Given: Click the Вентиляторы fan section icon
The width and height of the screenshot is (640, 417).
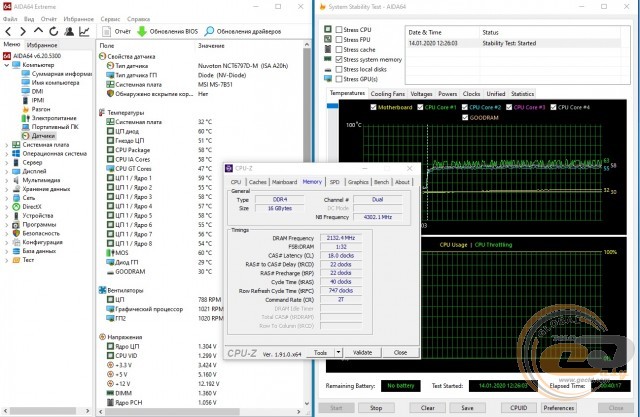Looking at the screenshot, I should coord(102,290).
